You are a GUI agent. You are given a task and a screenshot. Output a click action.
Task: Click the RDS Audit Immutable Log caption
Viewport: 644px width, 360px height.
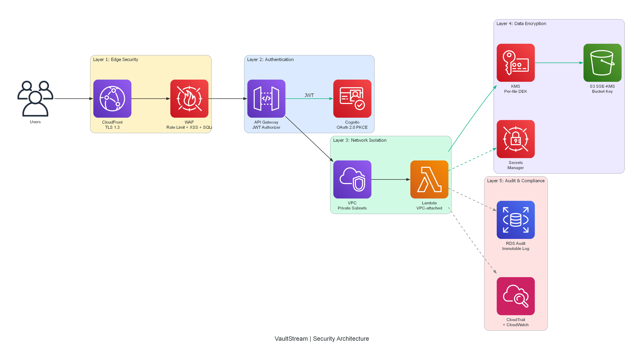[516, 246]
